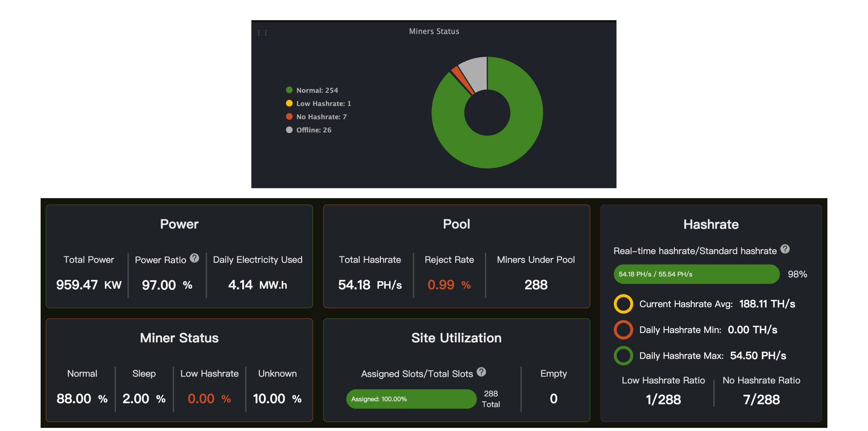Click the orange Daily Hashrate Min ring icon

tap(624, 330)
